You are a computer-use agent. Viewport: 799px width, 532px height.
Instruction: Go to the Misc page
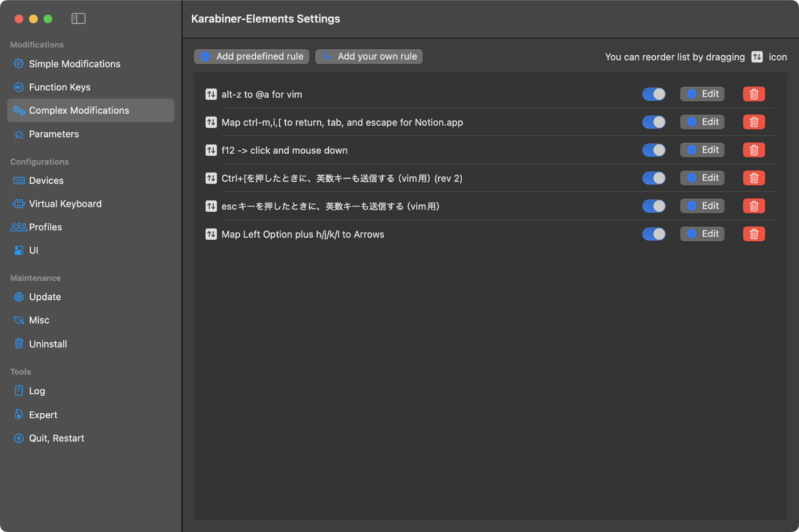pos(91,320)
